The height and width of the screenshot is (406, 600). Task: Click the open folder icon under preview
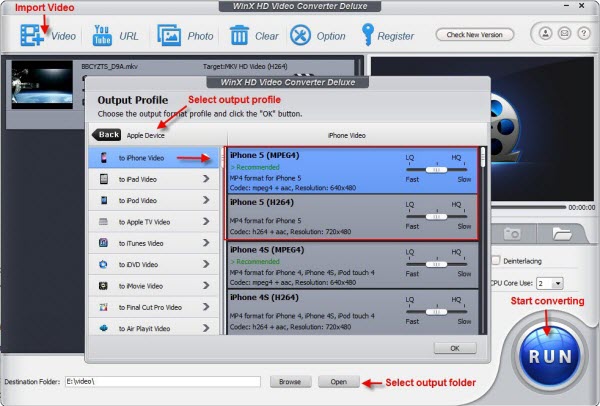561,233
